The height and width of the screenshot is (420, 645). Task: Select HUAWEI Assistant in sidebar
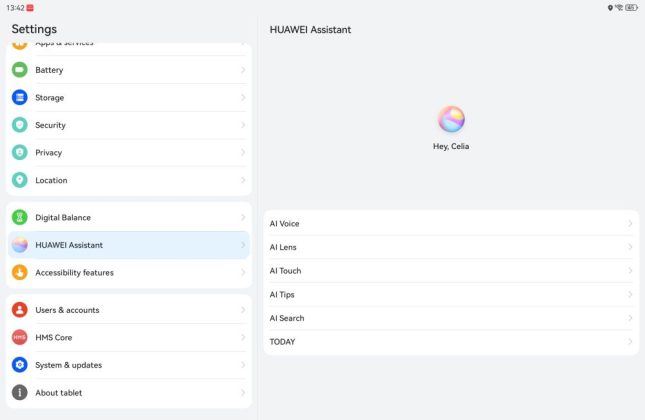click(x=128, y=245)
